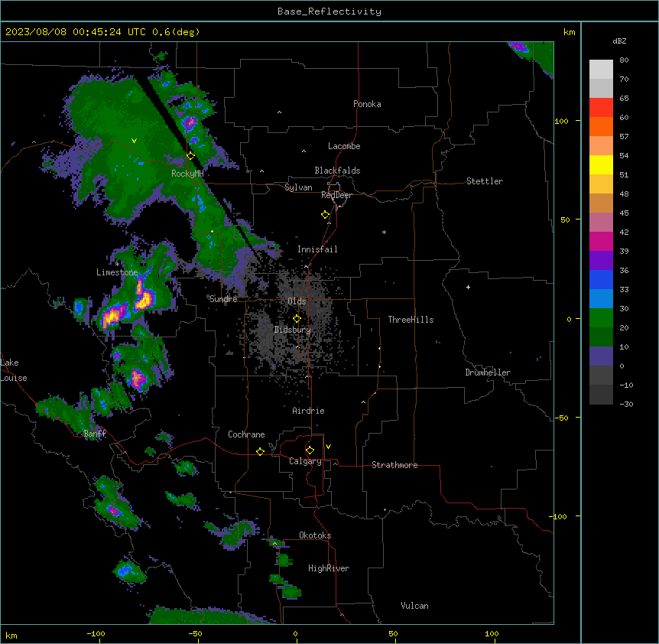Click the Calgary city label

point(305,461)
